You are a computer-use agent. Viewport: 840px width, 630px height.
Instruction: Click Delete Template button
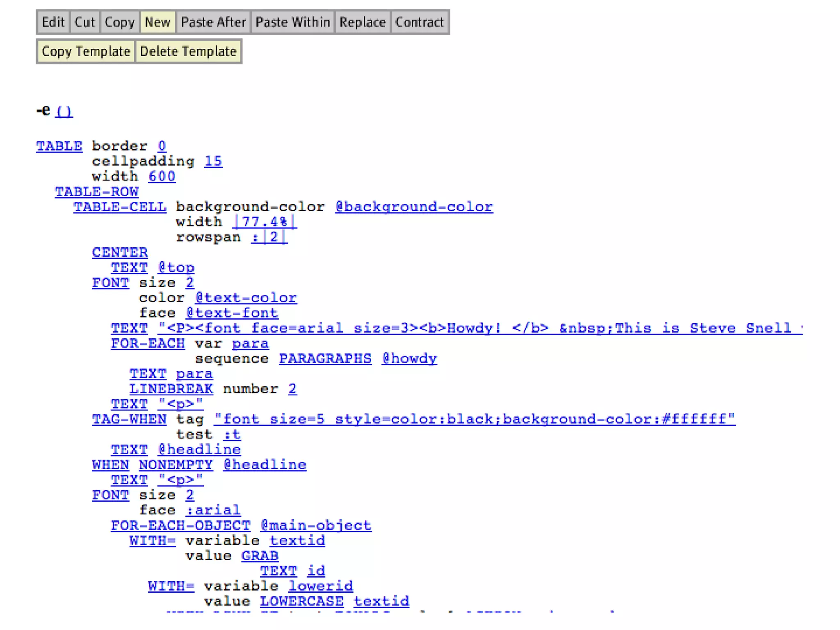point(188,52)
